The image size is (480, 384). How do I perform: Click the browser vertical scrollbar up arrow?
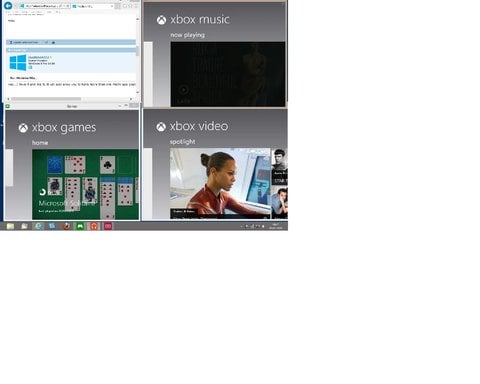[137, 19]
